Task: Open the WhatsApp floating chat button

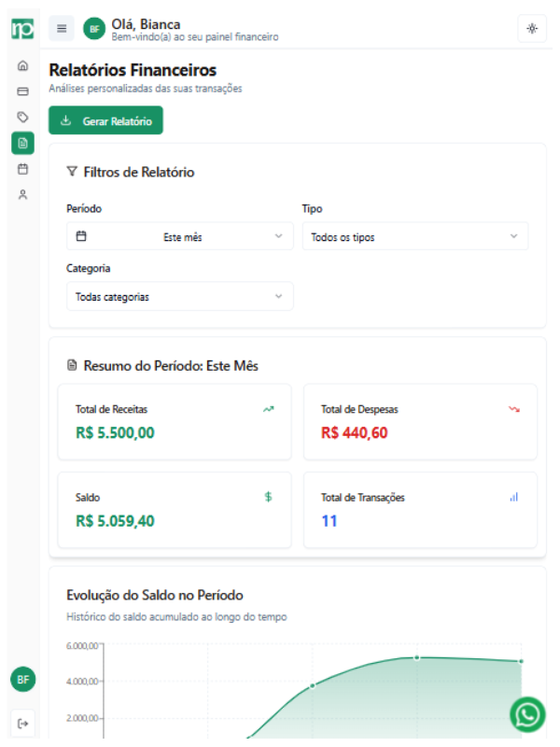Action: 527,715
